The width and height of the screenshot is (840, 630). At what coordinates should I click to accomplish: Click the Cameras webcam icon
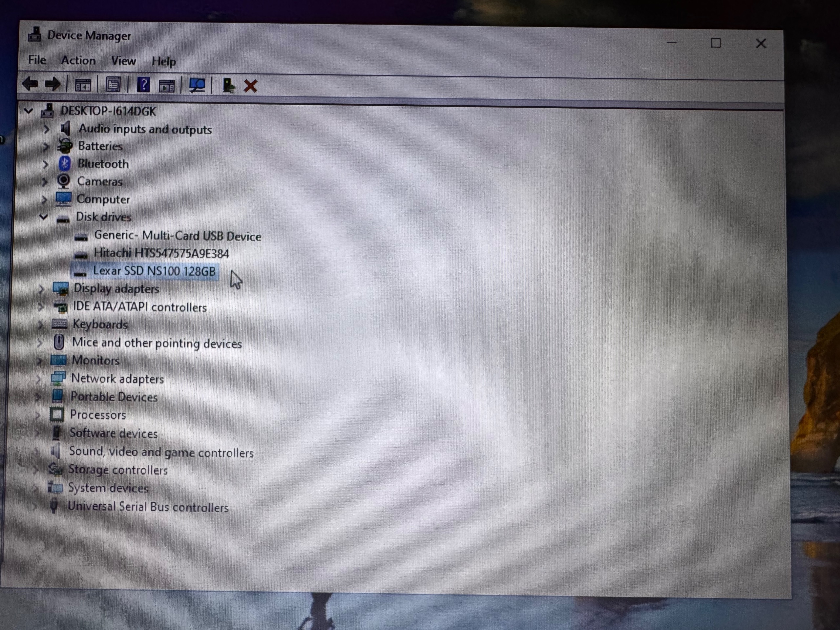click(x=63, y=181)
